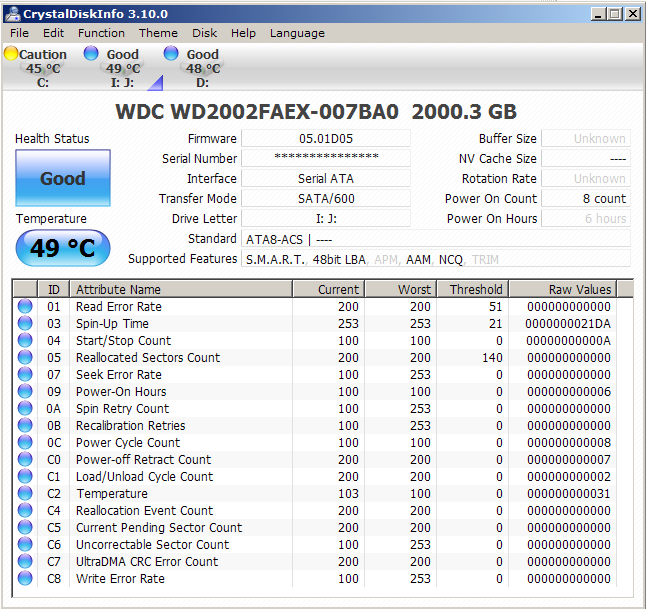Click the drive title WDC WD2002FAEX-007BA0
Viewport: 646px width, 609px height.
pyautogui.click(x=257, y=112)
